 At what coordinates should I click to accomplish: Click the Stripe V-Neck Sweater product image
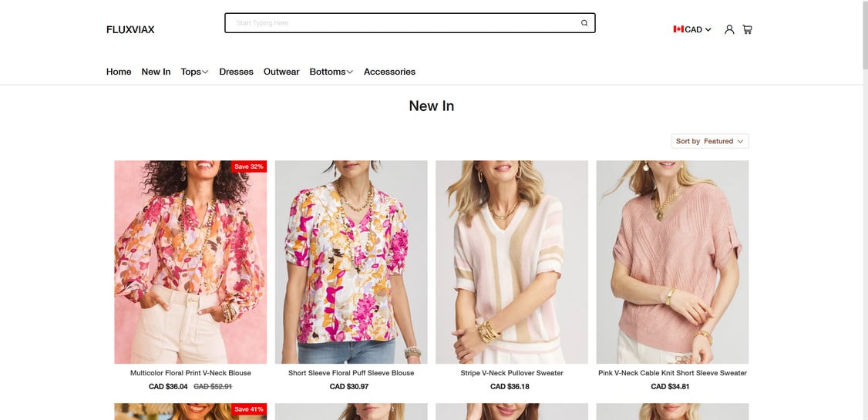(x=512, y=262)
